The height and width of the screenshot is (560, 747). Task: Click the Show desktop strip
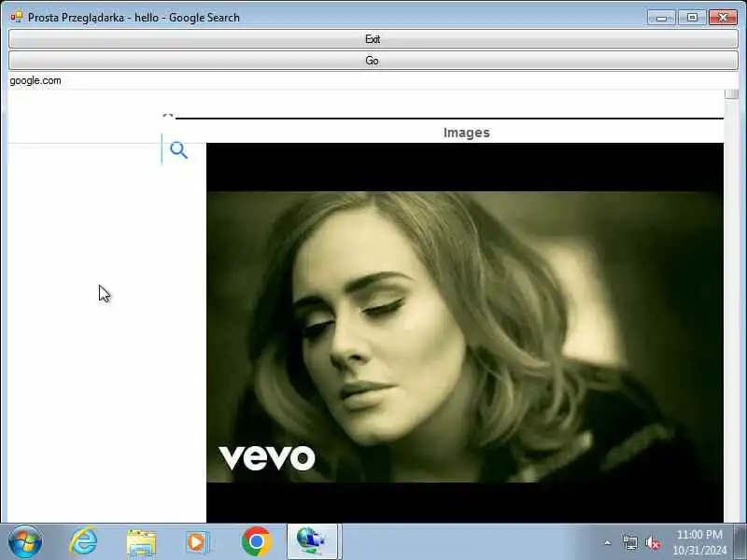(740, 541)
